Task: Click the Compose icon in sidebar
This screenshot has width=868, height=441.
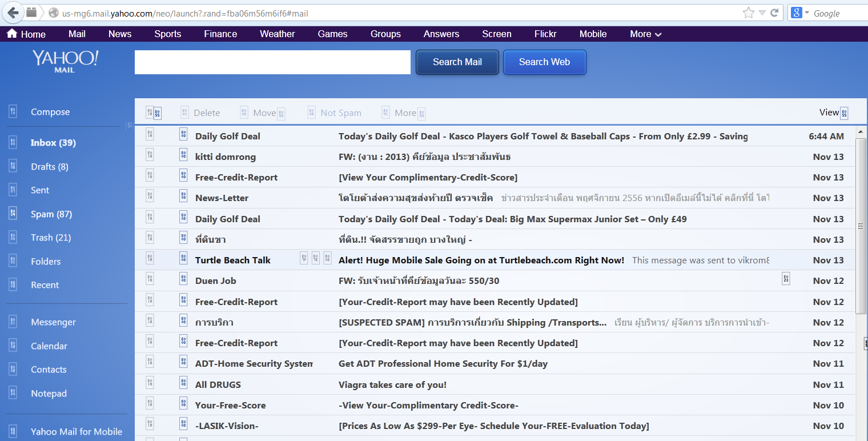Action: click(x=13, y=112)
